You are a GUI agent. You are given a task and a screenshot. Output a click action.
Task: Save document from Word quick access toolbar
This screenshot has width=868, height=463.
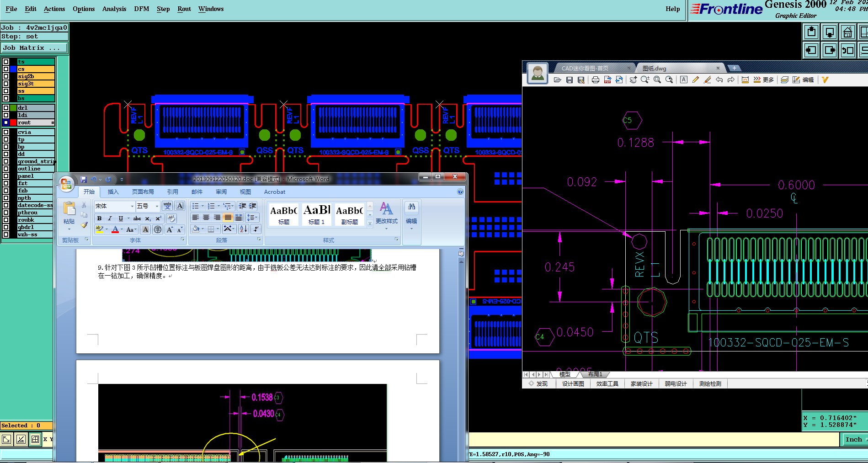pos(84,180)
